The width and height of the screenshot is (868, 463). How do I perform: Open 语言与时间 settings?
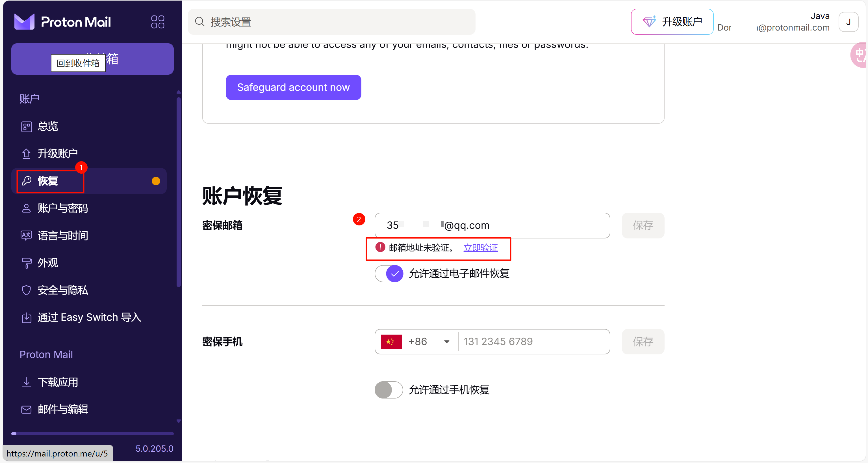tap(89, 235)
